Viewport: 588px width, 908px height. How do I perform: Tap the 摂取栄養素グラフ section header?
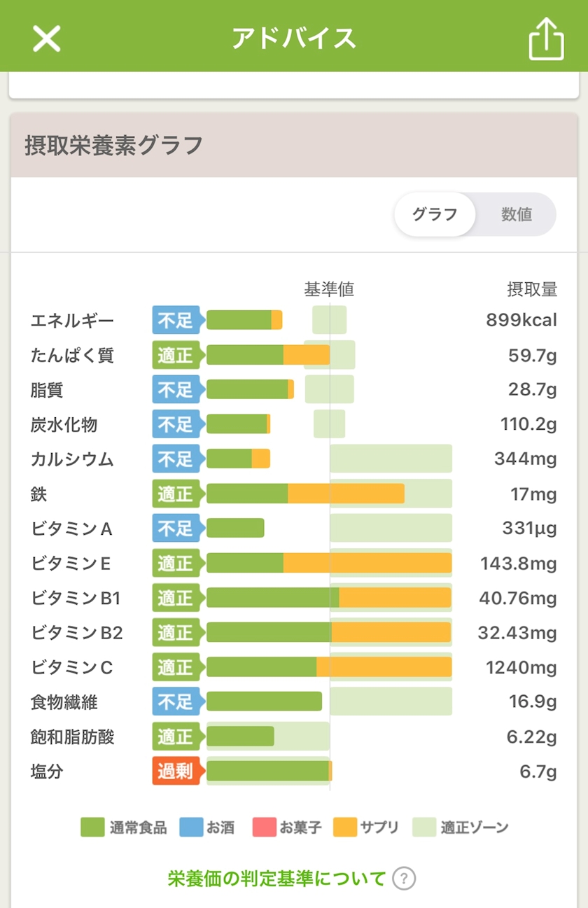pyautogui.click(x=114, y=146)
